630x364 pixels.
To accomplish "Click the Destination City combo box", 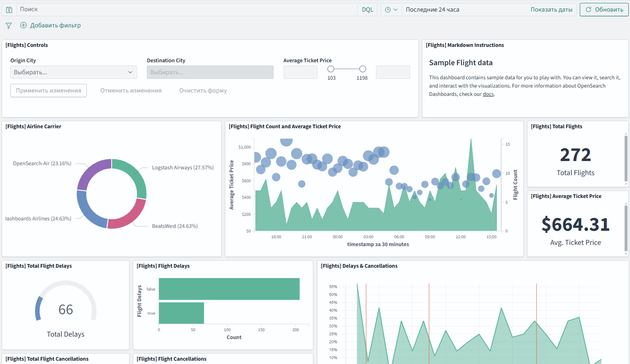I will pyautogui.click(x=210, y=72).
